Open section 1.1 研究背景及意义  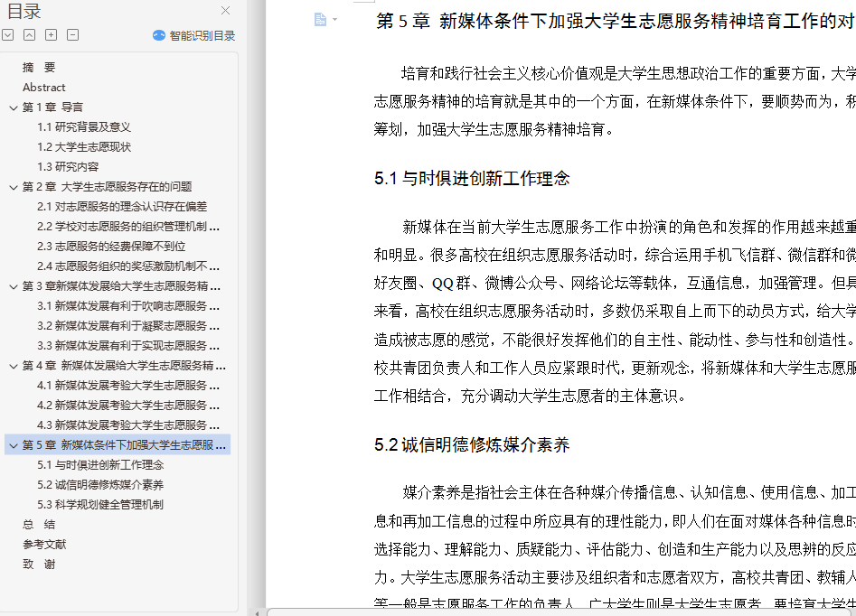pyautogui.click(x=84, y=127)
